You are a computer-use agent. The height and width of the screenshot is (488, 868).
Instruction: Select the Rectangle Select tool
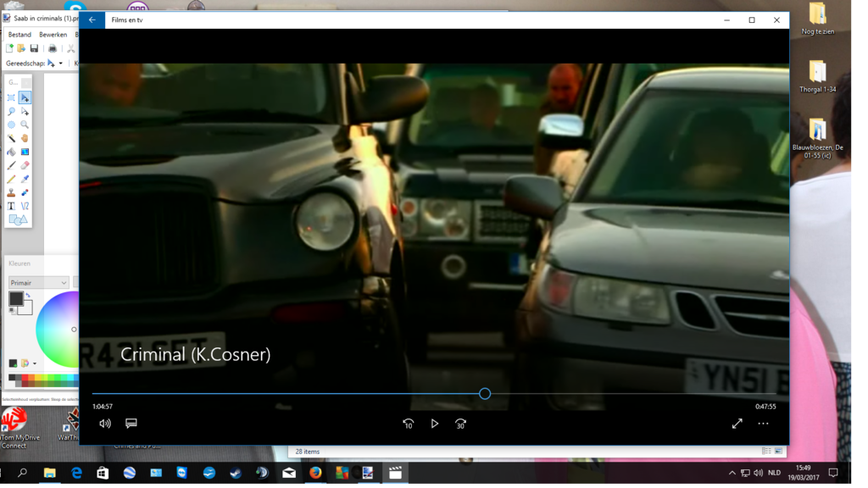[11, 98]
